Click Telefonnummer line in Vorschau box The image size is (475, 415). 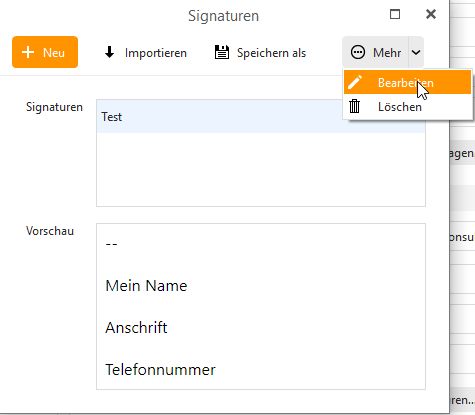(160, 370)
